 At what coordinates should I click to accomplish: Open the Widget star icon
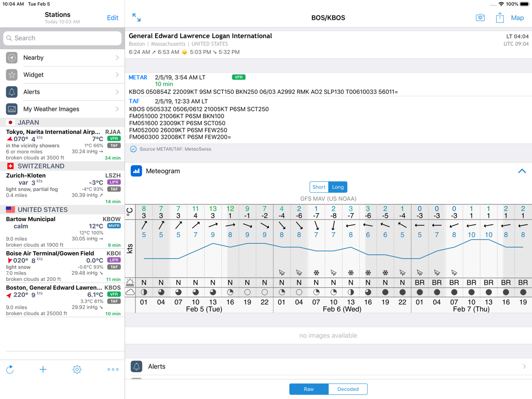tap(12, 75)
